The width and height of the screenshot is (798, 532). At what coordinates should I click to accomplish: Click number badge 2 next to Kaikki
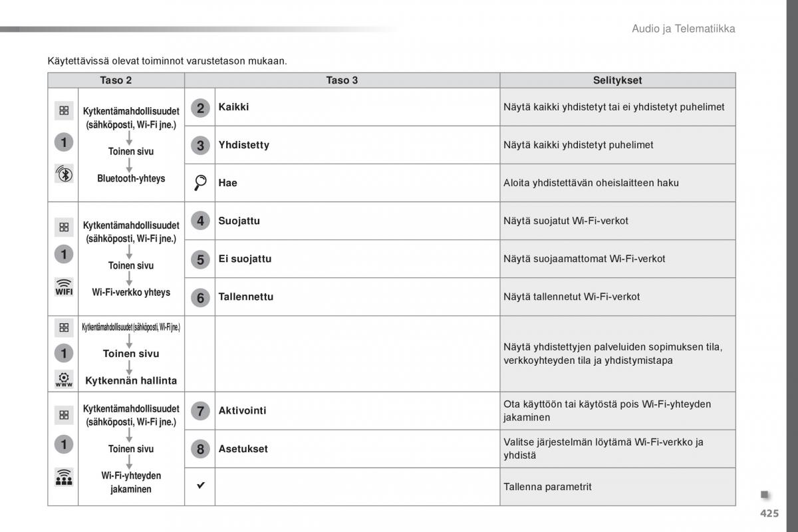coord(200,108)
